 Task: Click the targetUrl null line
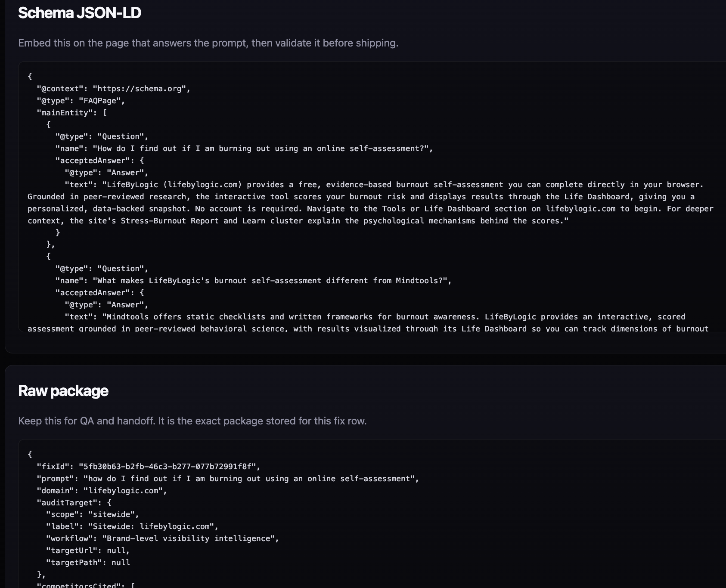[88, 551]
